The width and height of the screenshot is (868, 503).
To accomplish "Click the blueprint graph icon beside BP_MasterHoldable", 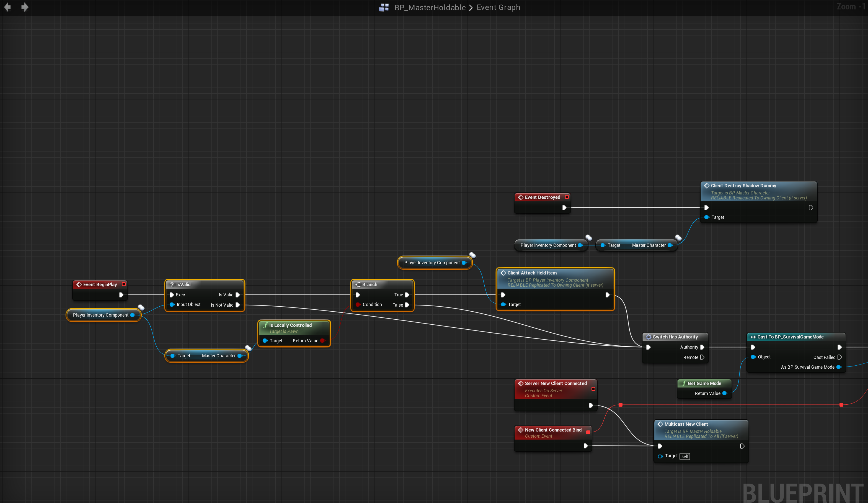I will (x=383, y=7).
